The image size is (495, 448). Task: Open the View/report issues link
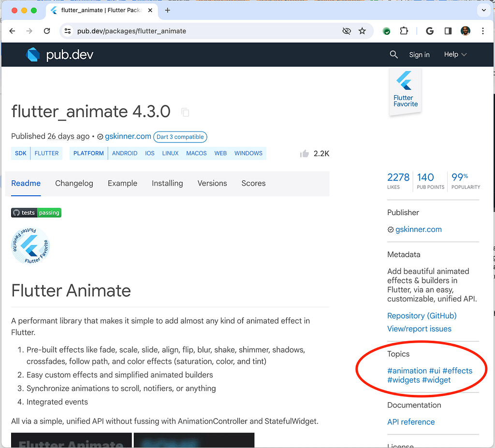(419, 329)
